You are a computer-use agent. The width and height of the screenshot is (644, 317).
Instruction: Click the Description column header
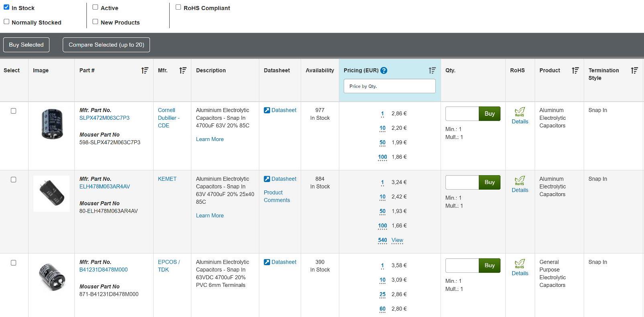pyautogui.click(x=211, y=70)
